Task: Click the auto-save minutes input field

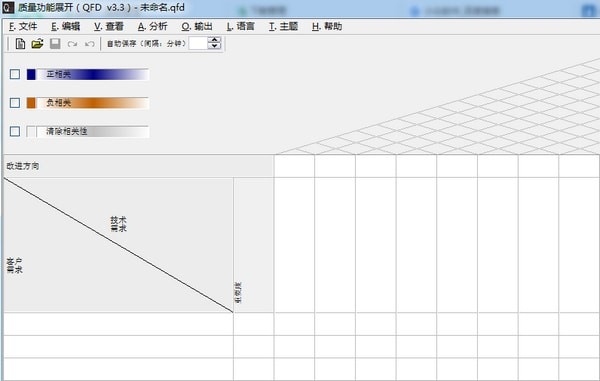Action: (199, 43)
